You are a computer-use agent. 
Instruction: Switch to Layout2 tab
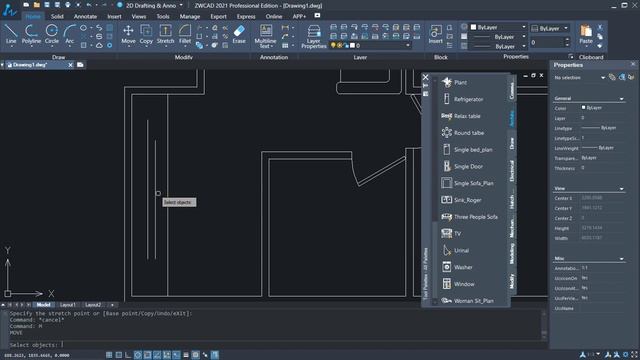click(93, 305)
